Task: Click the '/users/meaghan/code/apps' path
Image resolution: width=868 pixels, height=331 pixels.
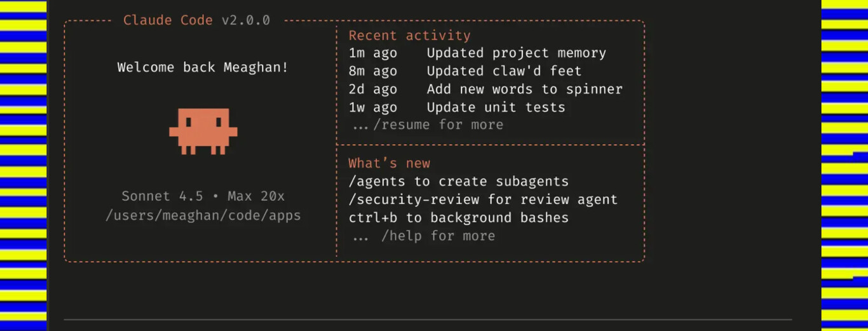Action: coord(203,215)
